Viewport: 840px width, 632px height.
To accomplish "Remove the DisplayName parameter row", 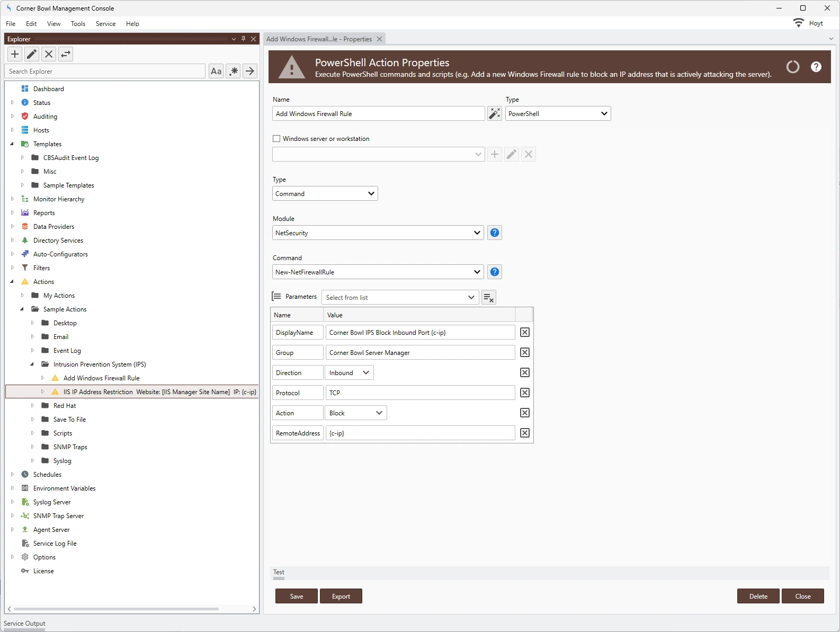I will click(x=524, y=332).
